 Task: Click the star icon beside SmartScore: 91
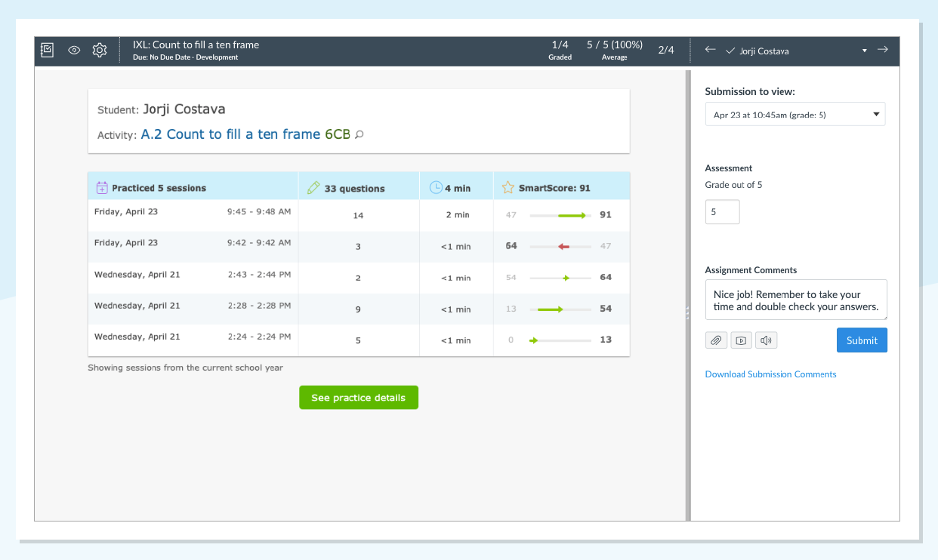point(508,187)
